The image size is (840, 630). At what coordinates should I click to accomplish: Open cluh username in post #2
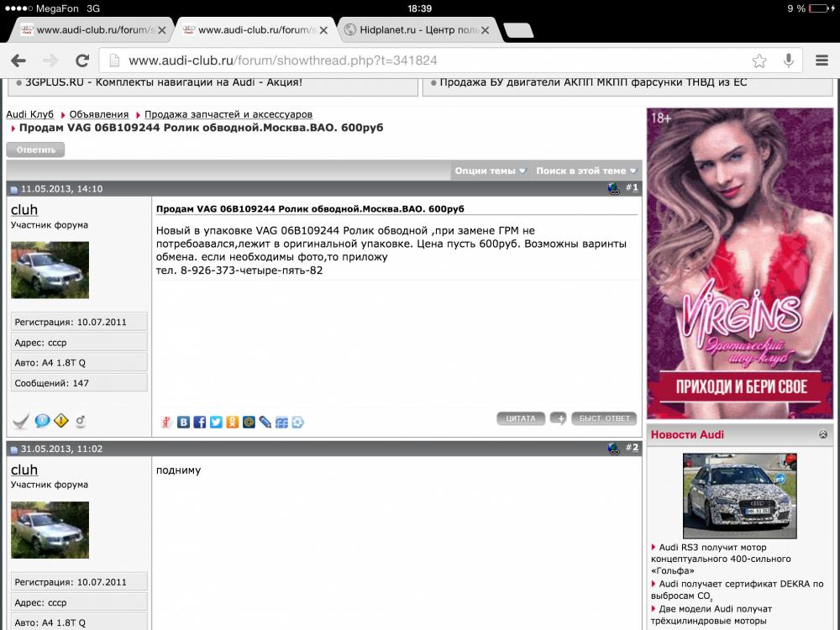(x=24, y=470)
